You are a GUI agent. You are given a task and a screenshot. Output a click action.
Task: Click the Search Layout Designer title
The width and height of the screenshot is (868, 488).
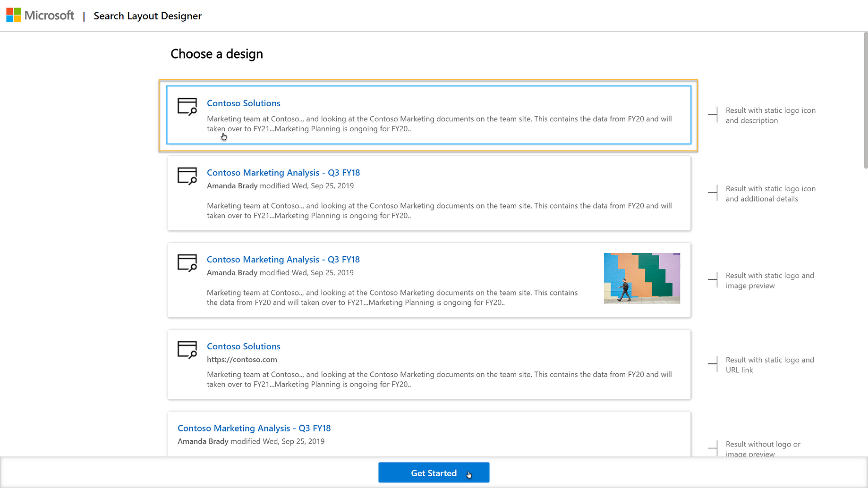click(147, 16)
